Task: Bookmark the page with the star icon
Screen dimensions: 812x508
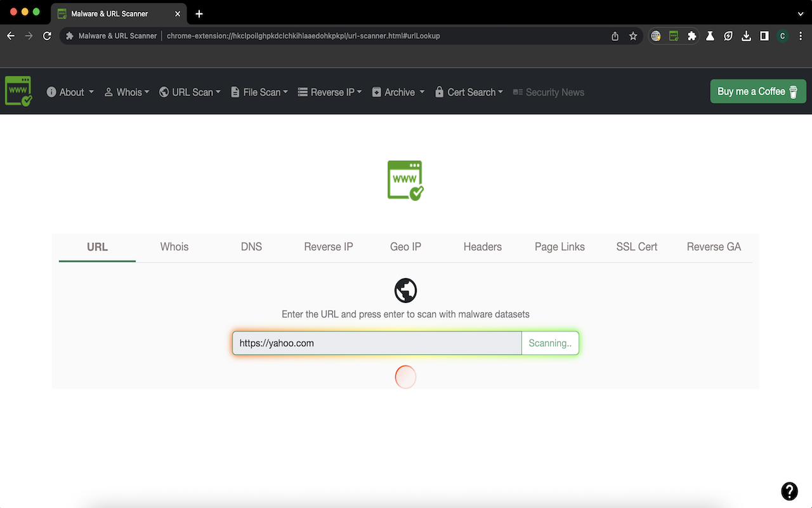Action: pyautogui.click(x=633, y=36)
